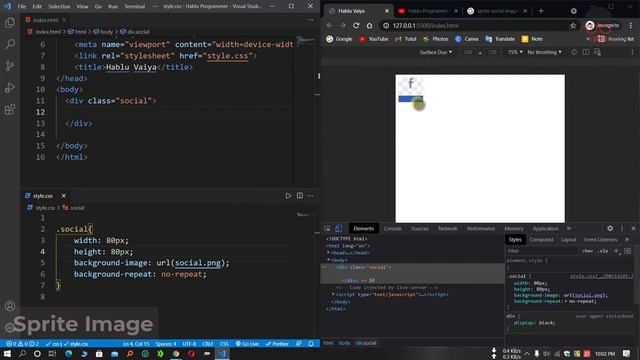Switch to the Computed styles tab

coord(542,240)
